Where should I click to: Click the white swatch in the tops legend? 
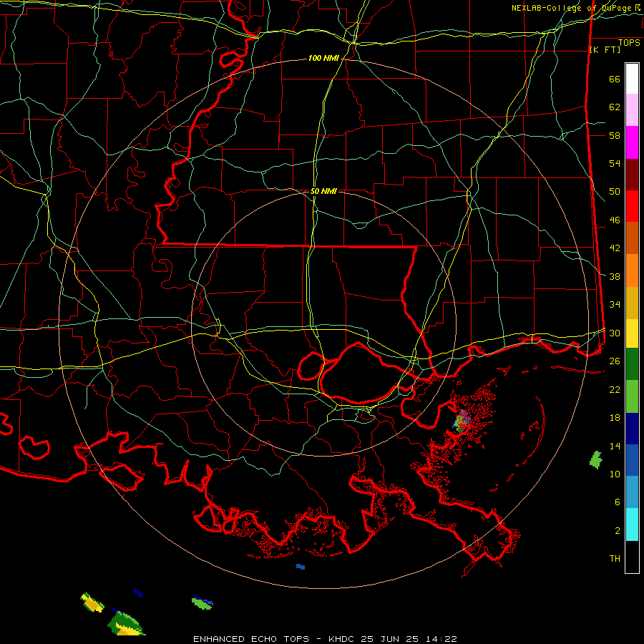tap(632, 79)
